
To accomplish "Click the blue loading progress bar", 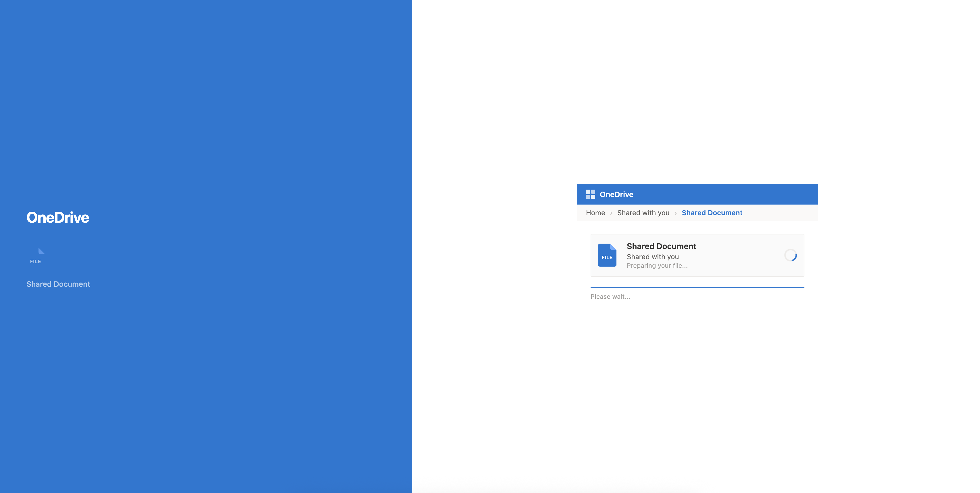I will point(697,288).
